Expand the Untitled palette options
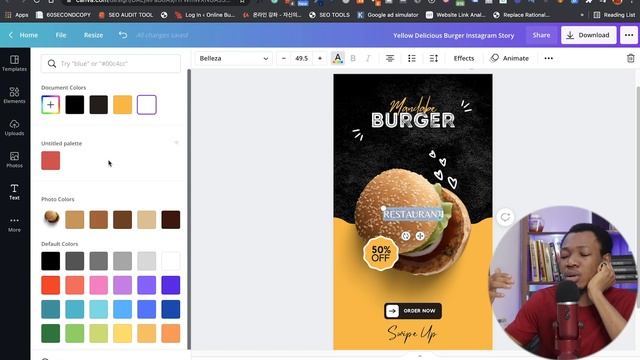The height and width of the screenshot is (360, 640). pos(176,143)
